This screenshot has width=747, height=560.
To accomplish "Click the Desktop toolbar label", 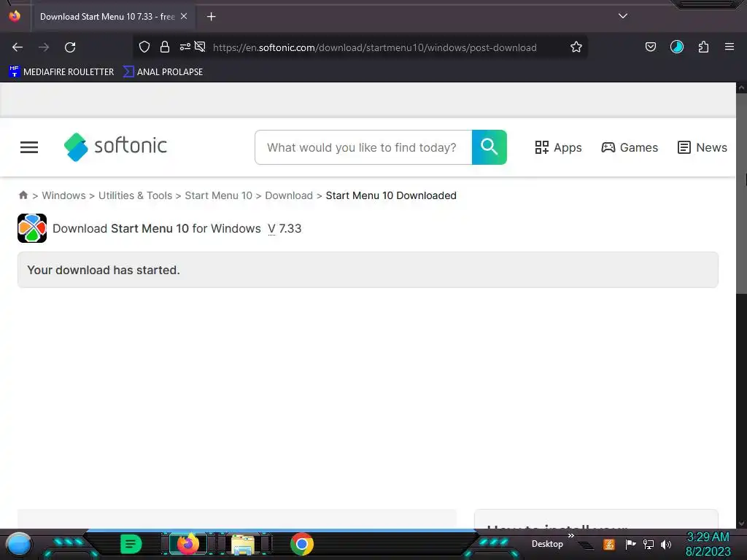I will [x=547, y=544].
